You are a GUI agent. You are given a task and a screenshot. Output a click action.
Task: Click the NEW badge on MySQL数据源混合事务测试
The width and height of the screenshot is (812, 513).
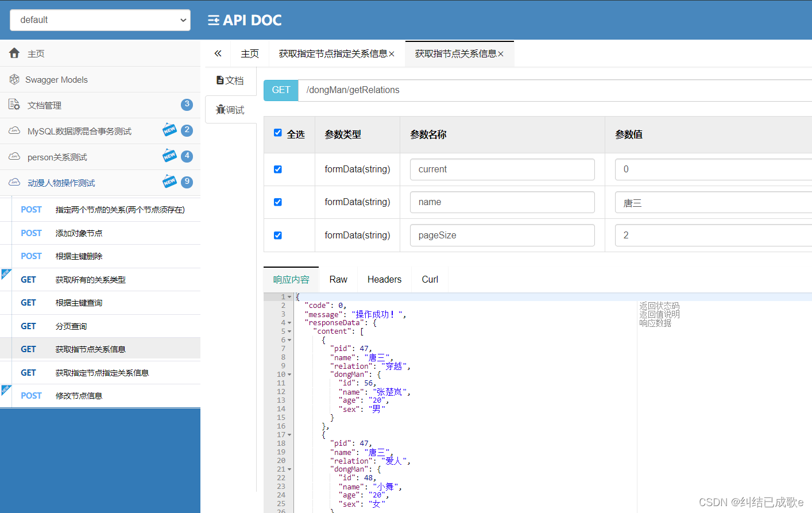click(169, 129)
